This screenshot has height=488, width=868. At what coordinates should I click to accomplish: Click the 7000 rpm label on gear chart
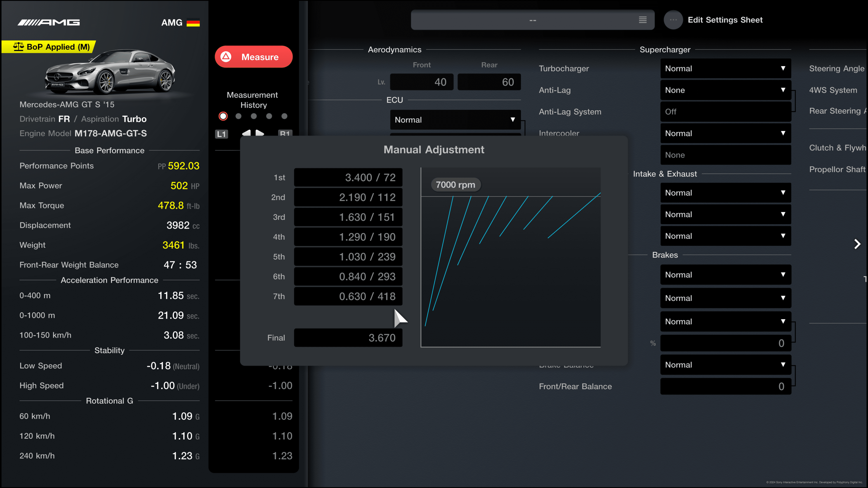tap(455, 185)
